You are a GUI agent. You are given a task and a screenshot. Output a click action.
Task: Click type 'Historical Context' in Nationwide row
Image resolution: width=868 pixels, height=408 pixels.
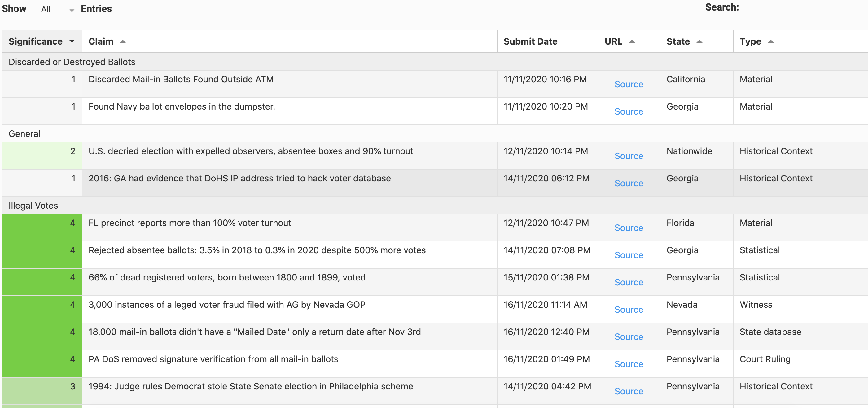pos(776,151)
